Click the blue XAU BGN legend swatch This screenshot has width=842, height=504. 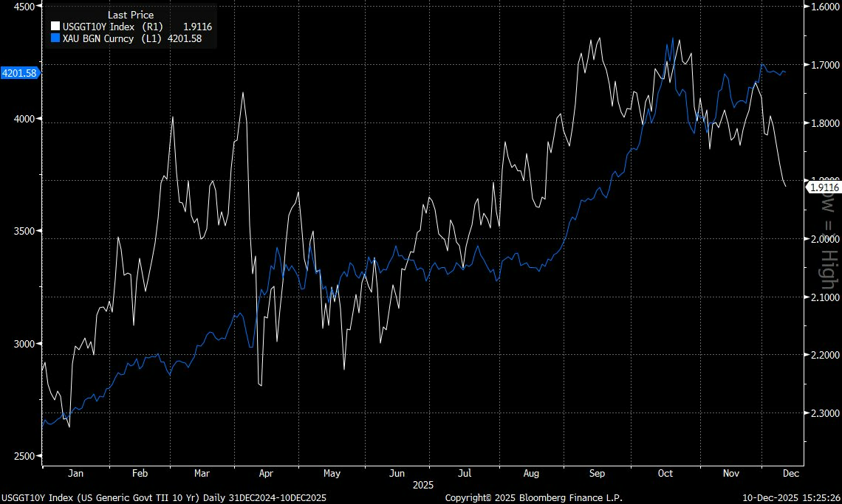point(55,38)
